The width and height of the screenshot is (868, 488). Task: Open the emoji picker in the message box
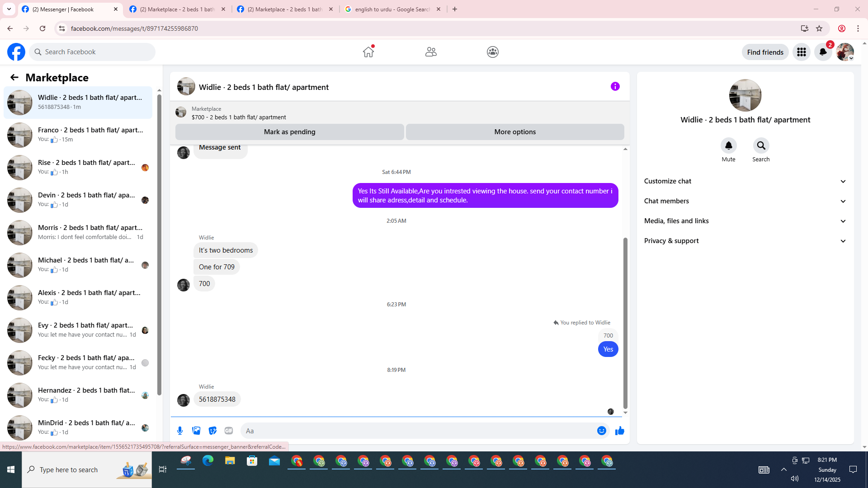(x=601, y=431)
